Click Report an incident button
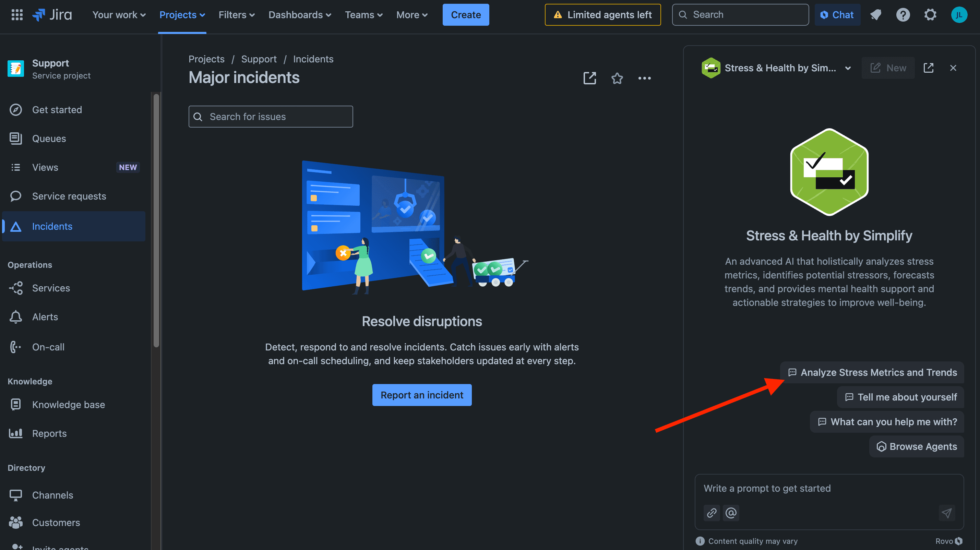This screenshot has width=980, height=550. [x=421, y=395]
